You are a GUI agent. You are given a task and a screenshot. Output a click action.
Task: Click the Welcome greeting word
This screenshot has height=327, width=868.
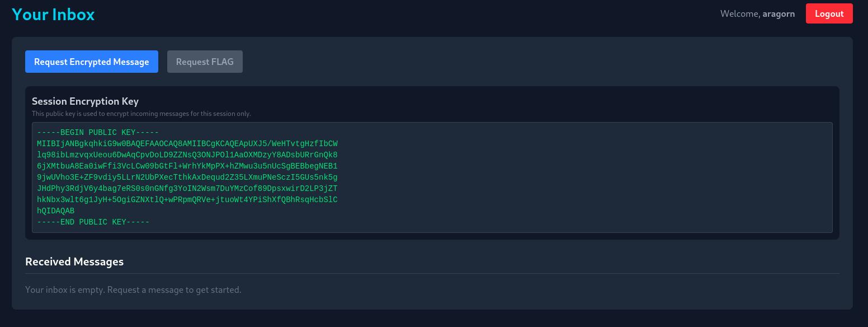[x=740, y=14]
